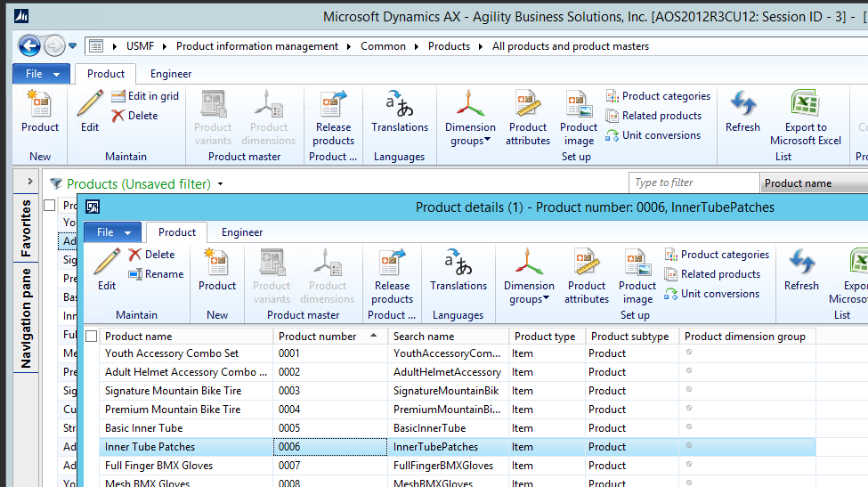The width and height of the screenshot is (868, 487).
Task: Click Product information management breadcrumb
Action: tap(257, 46)
